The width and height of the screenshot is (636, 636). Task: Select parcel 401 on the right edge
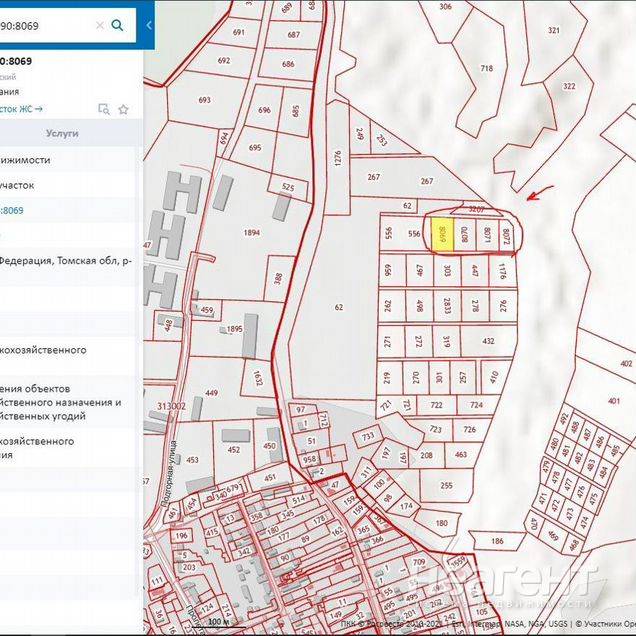(x=613, y=402)
